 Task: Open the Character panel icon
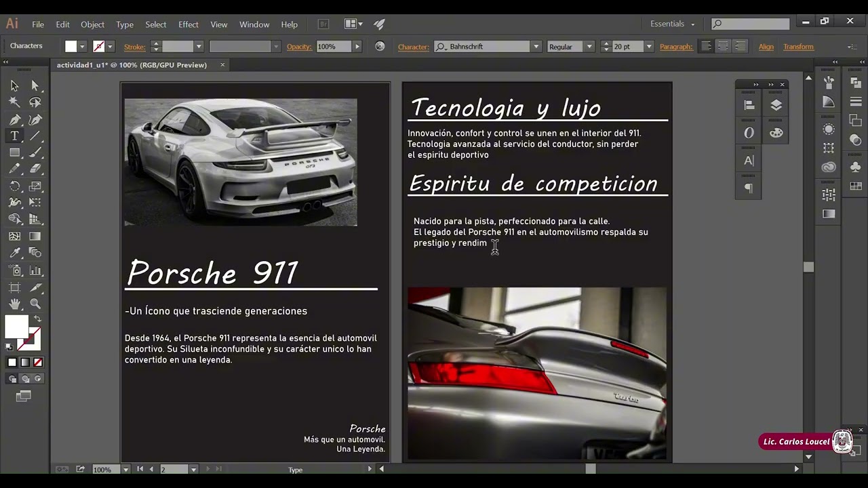click(749, 161)
